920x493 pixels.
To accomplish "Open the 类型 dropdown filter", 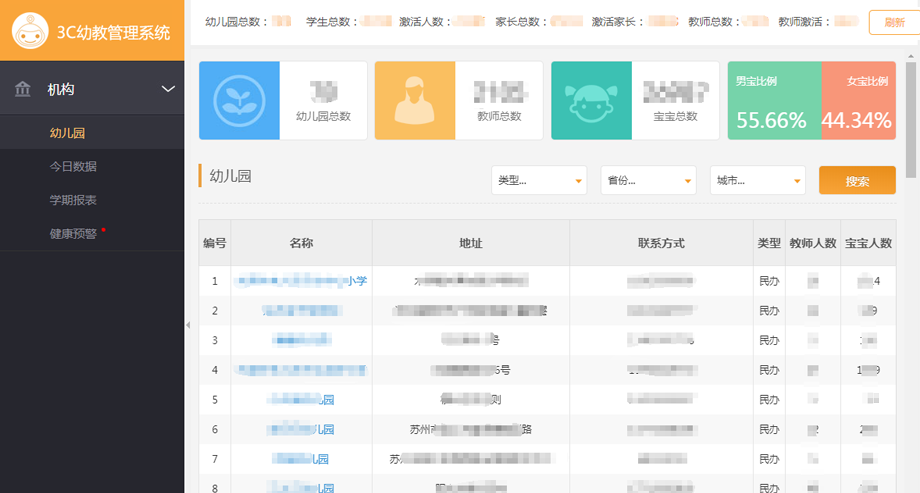I will click(539, 181).
